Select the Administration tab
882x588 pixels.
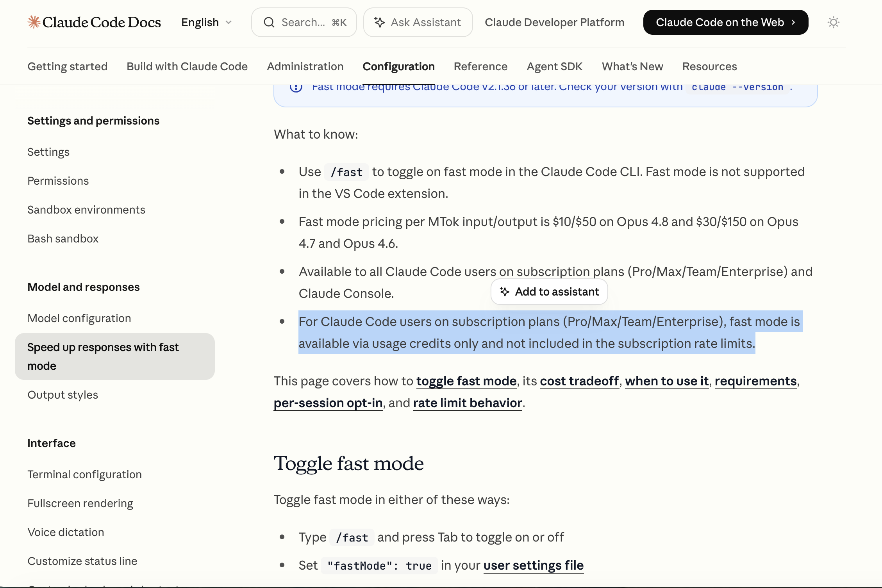(x=305, y=66)
